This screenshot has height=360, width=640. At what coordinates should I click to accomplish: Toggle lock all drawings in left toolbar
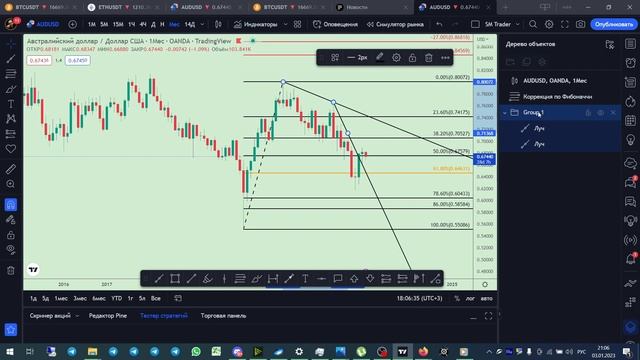11,235
